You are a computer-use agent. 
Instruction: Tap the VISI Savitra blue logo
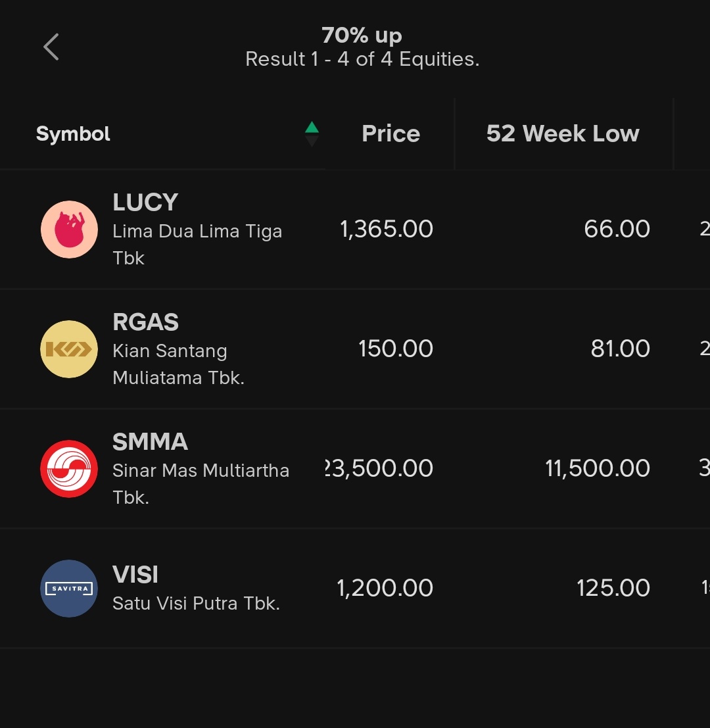coord(69,588)
